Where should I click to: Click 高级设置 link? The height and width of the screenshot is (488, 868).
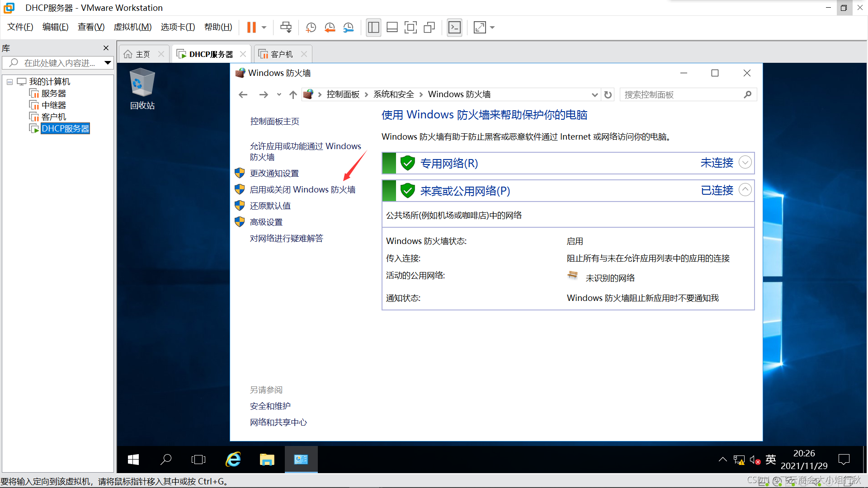coord(266,222)
